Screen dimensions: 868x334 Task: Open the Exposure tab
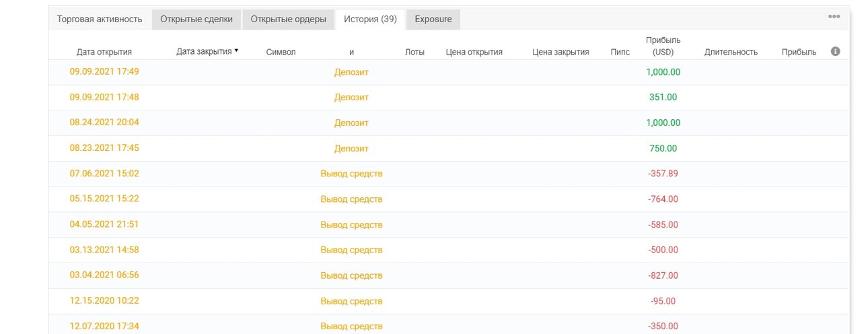pos(433,19)
